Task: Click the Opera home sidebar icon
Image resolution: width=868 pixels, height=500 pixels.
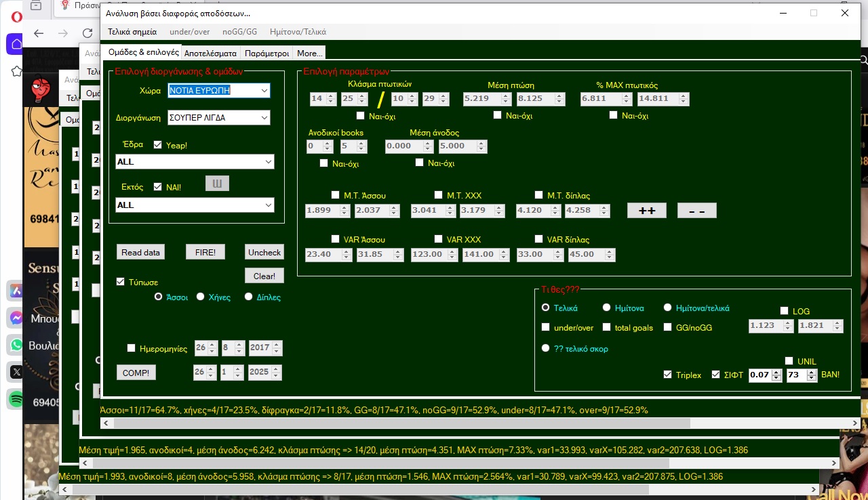Action: coord(15,44)
